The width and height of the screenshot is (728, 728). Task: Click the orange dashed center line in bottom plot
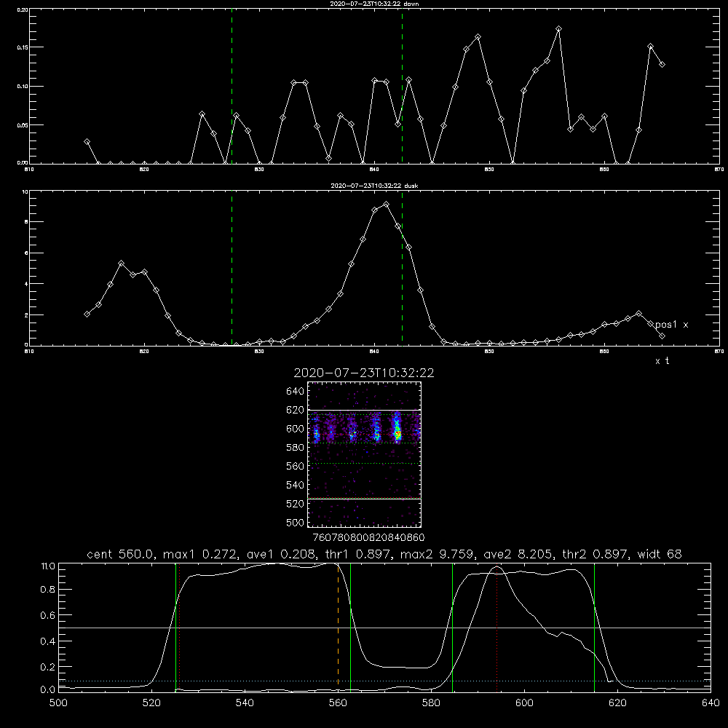coord(338,627)
